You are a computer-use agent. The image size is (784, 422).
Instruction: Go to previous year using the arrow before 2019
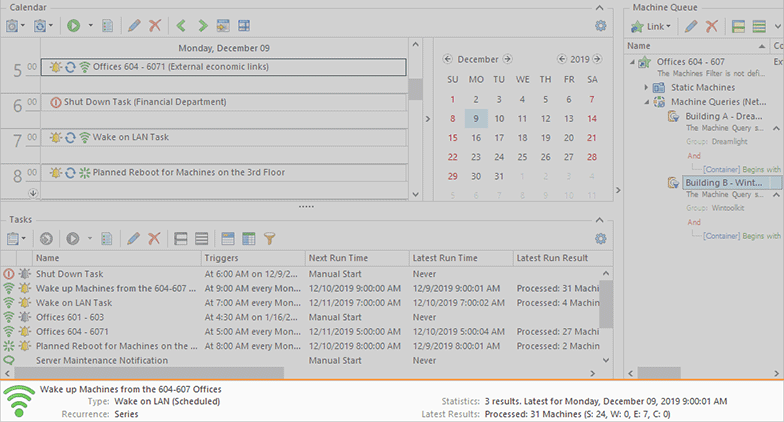pos(549,59)
